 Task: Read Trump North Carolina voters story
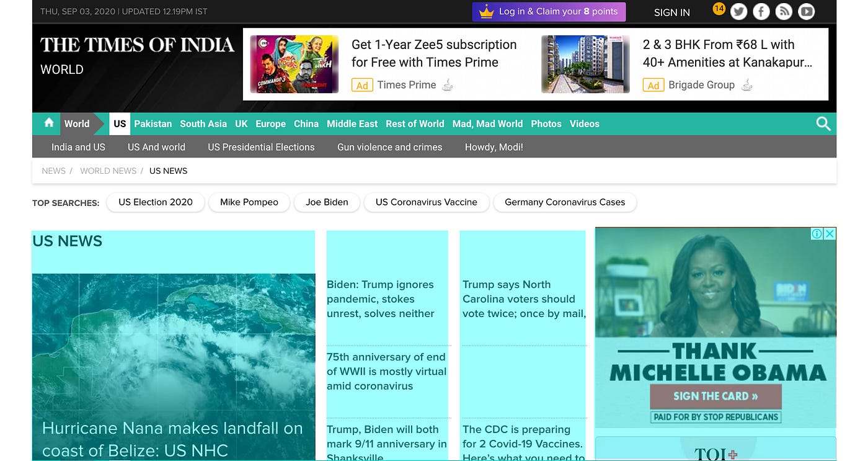pyautogui.click(x=524, y=299)
